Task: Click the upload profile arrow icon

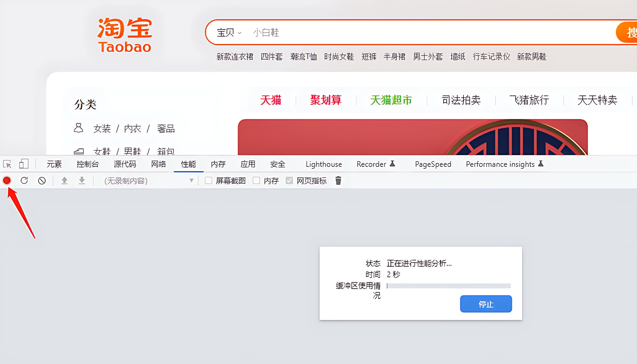Action: coord(65,180)
